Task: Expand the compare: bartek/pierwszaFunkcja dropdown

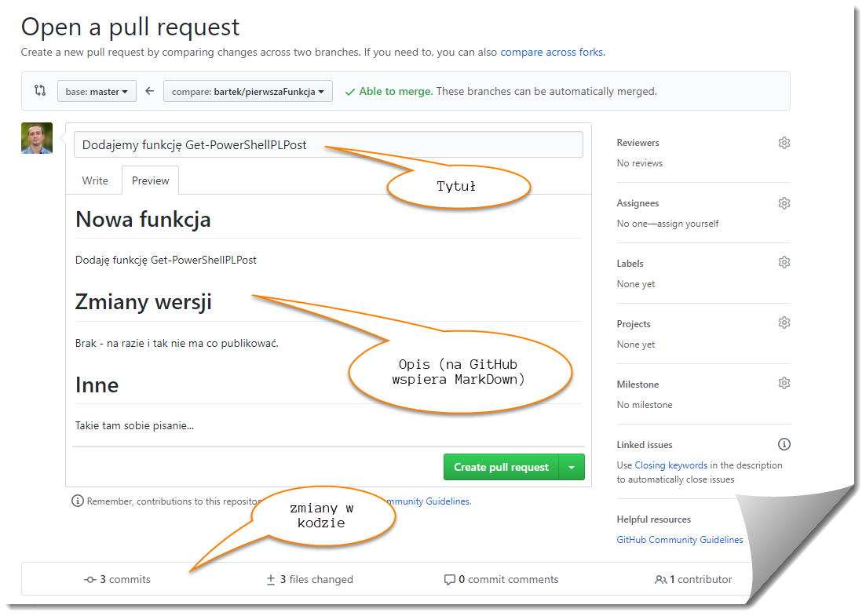Action: pos(248,91)
